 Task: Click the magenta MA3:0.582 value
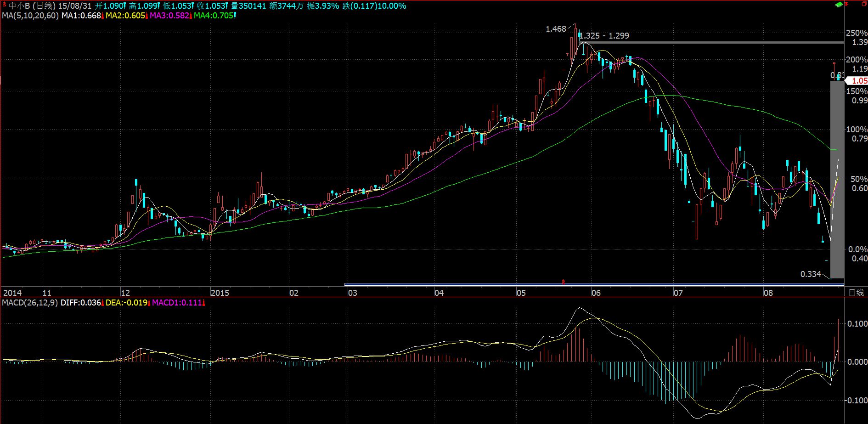(x=169, y=16)
